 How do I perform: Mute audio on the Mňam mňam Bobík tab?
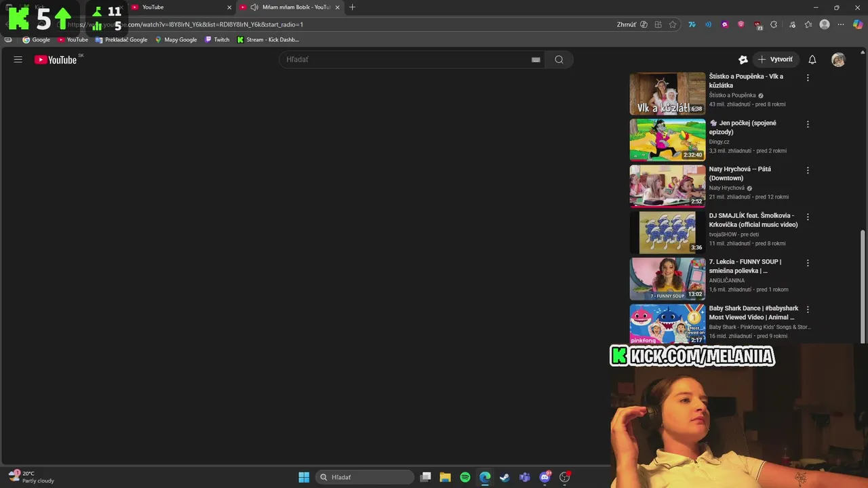point(254,7)
